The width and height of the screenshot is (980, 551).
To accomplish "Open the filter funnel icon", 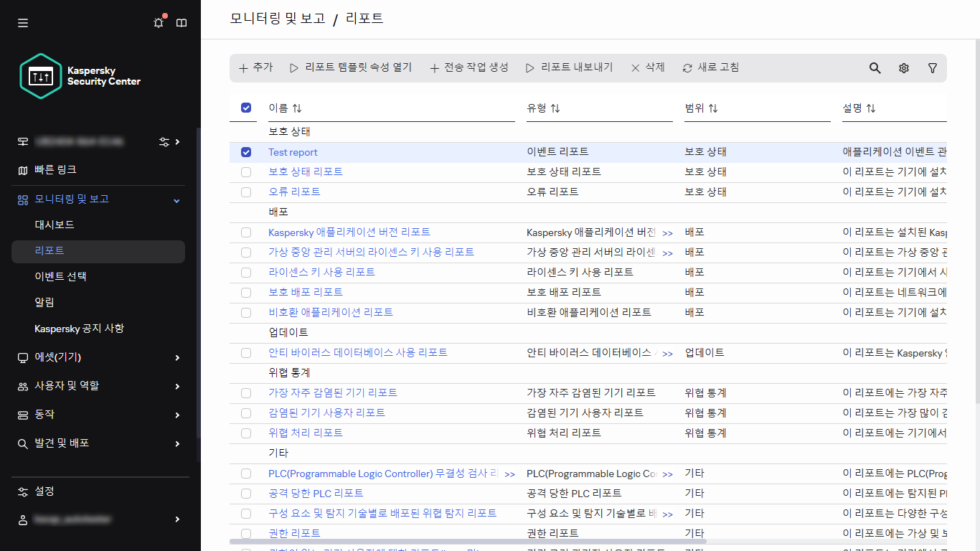I will [x=932, y=67].
